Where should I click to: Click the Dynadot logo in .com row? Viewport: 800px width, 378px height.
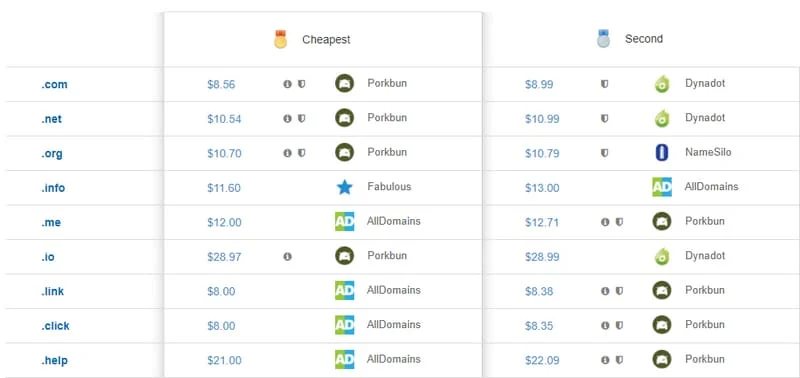pyautogui.click(x=662, y=84)
